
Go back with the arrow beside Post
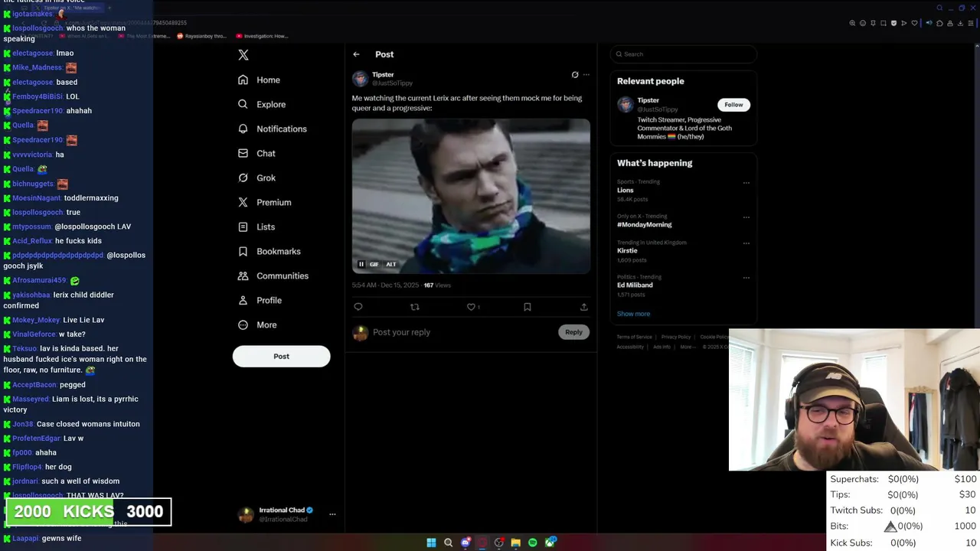point(356,54)
